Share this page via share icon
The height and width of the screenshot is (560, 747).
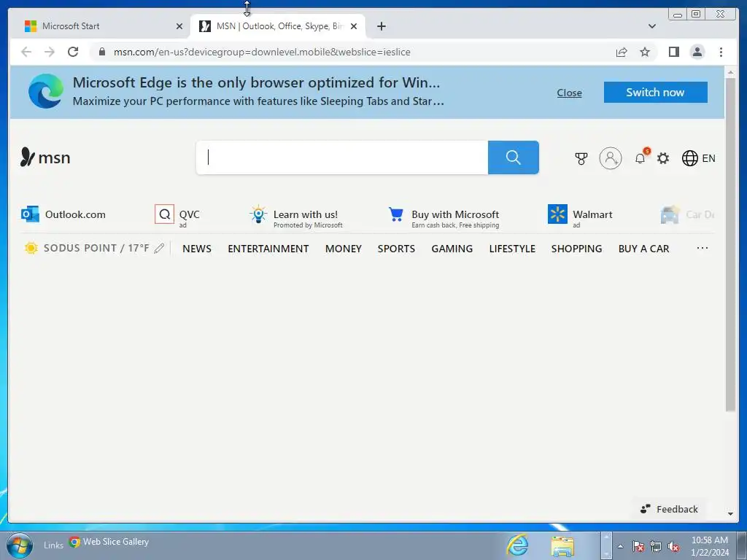(x=622, y=52)
